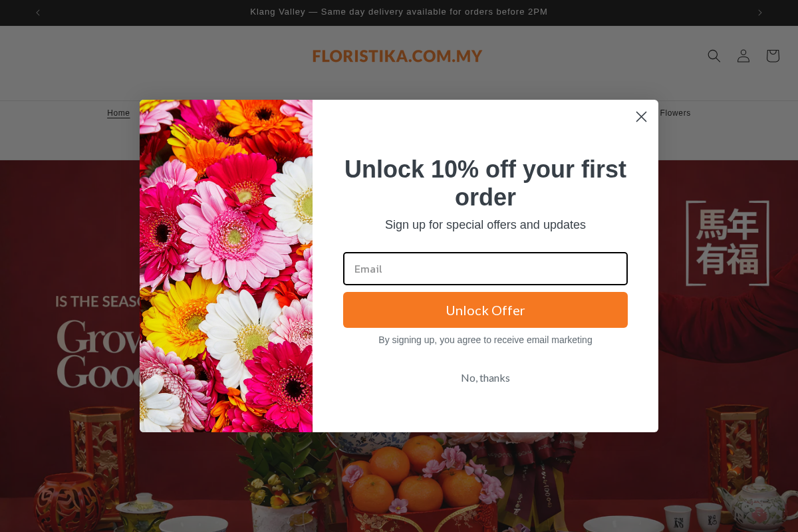798x532 pixels.
Task: Click the email marketing consent notice
Action: pyautogui.click(x=485, y=340)
